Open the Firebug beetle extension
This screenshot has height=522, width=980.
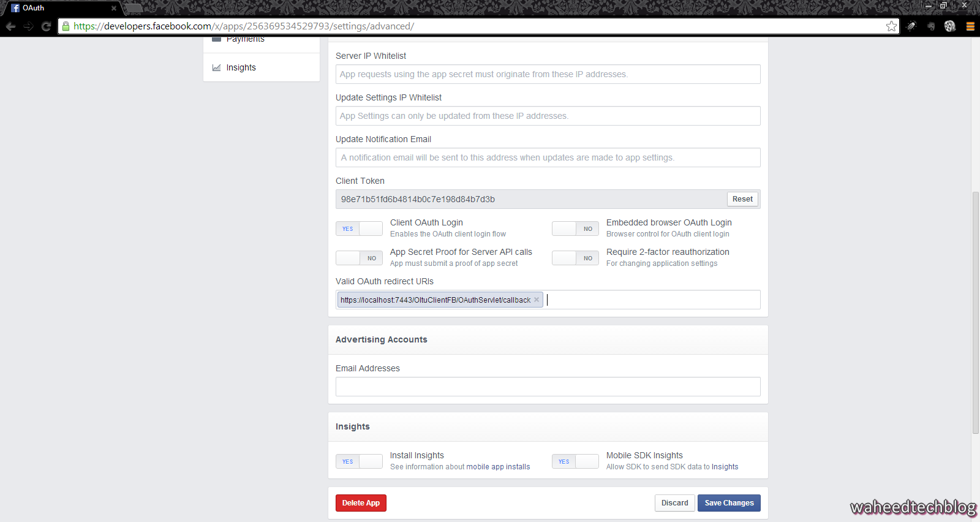tap(911, 26)
